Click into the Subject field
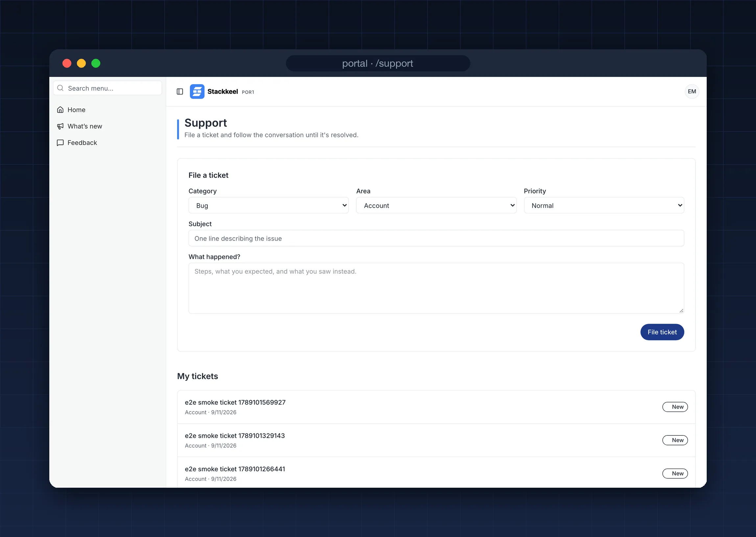Viewport: 756px width, 537px height. pos(436,238)
